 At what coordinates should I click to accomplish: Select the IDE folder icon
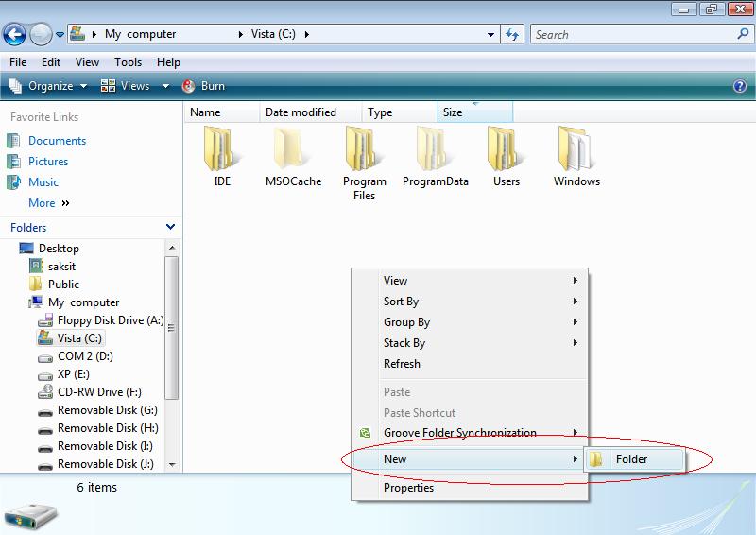pyautogui.click(x=222, y=149)
